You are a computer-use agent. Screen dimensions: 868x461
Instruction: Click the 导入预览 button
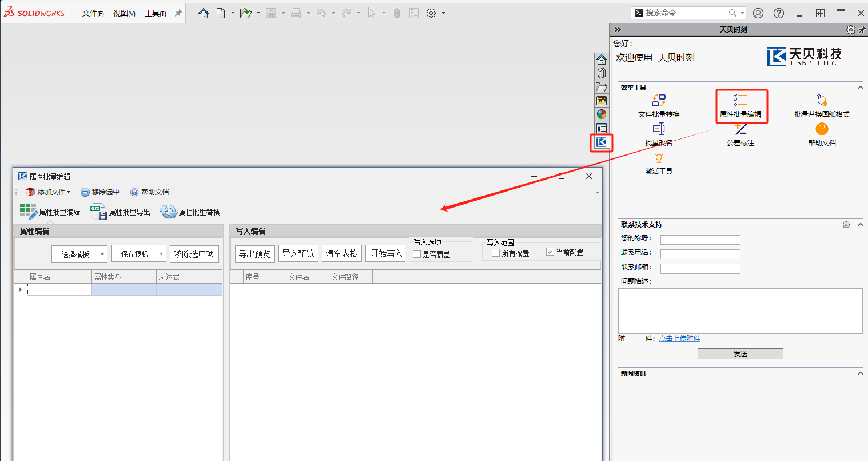(x=298, y=253)
